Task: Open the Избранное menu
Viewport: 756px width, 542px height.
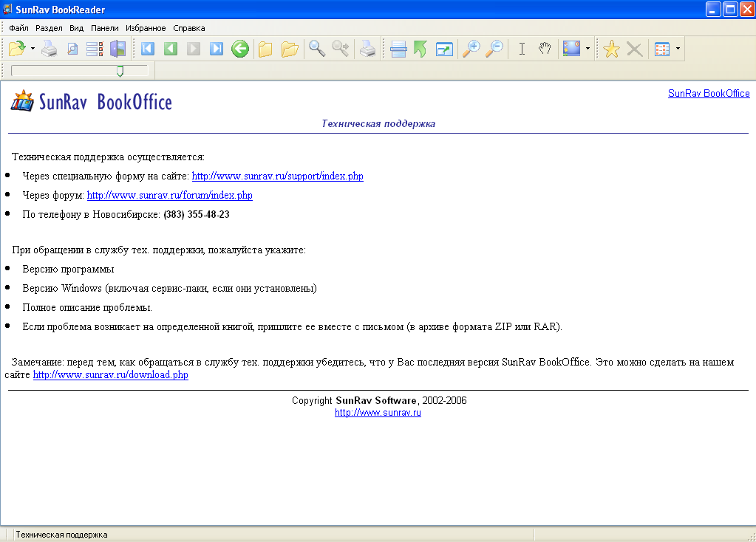Action: coord(146,28)
